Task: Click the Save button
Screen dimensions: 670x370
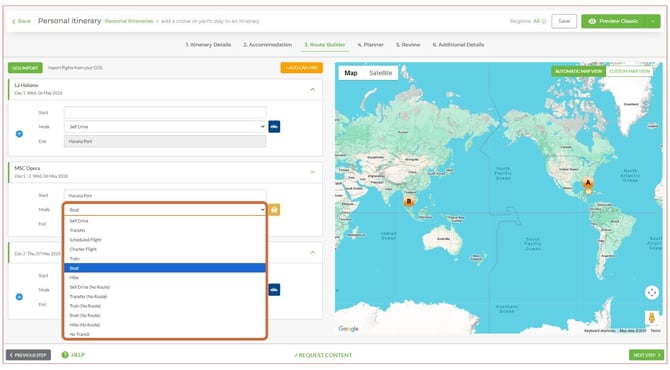Action: click(x=564, y=21)
